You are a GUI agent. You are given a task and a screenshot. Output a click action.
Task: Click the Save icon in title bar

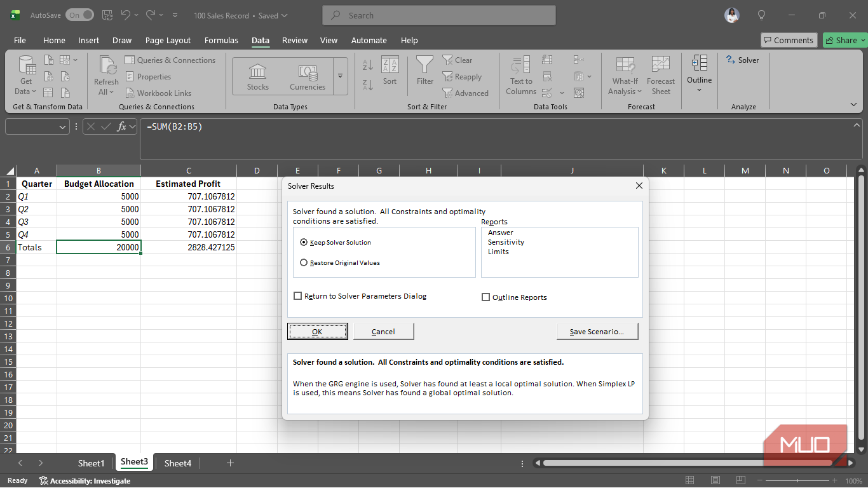pyautogui.click(x=107, y=15)
